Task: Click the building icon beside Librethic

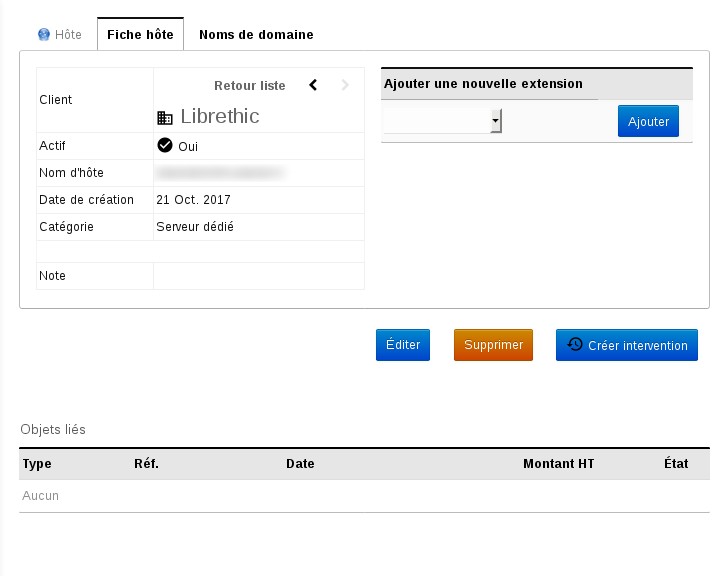Action: point(165,117)
